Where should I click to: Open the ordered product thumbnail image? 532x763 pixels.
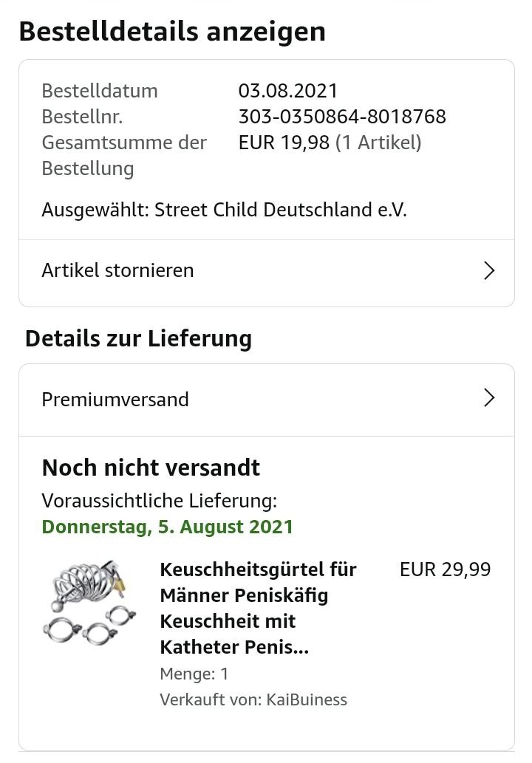pos(87,603)
